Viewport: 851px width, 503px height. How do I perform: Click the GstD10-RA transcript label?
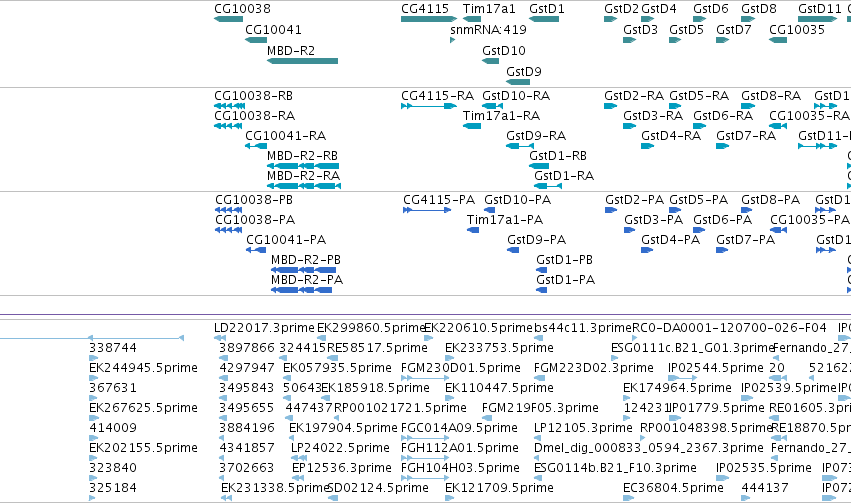[x=516, y=96]
